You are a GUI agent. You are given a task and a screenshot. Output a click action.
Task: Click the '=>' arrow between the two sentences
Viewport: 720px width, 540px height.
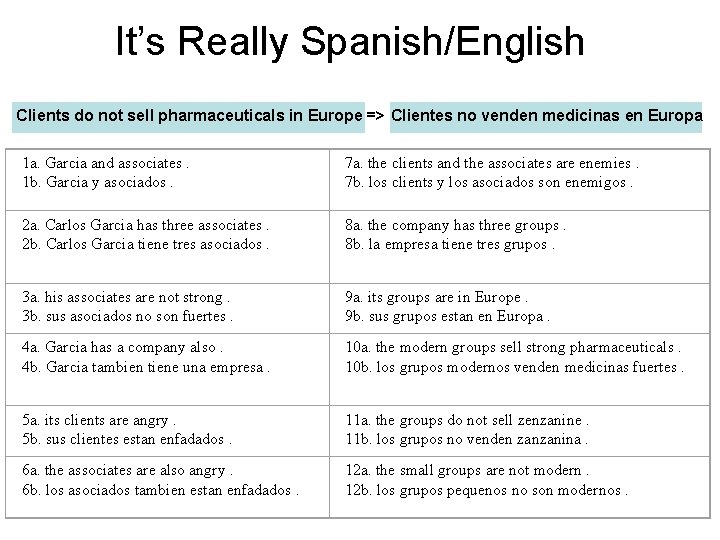pyautogui.click(x=375, y=116)
